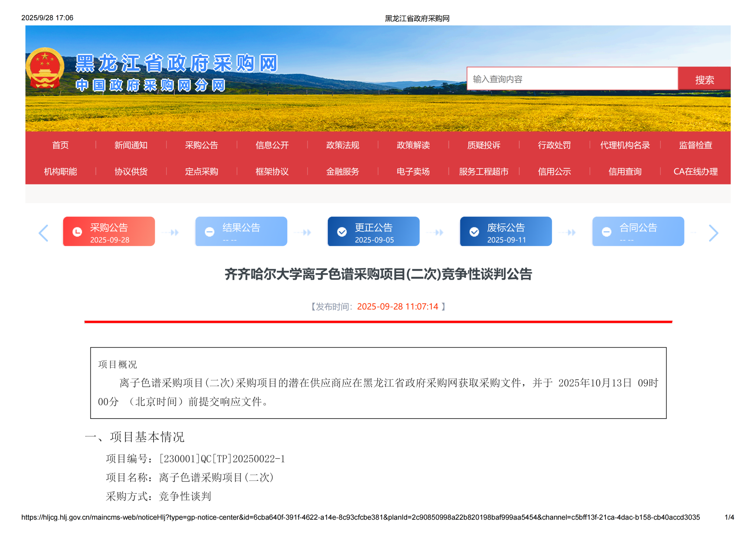Select the 废标公告 2025-09-11 step

coord(506,232)
